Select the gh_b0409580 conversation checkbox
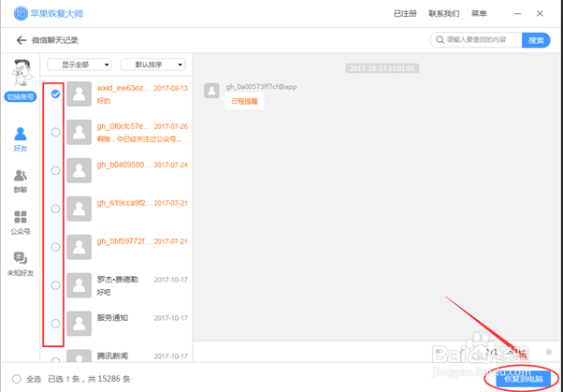 click(55, 170)
